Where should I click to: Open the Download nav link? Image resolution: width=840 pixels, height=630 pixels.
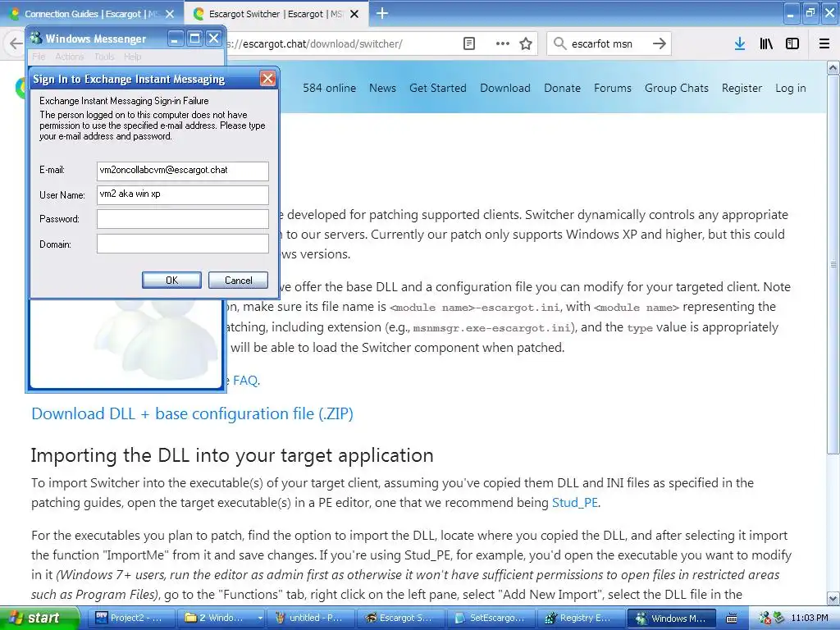(505, 88)
